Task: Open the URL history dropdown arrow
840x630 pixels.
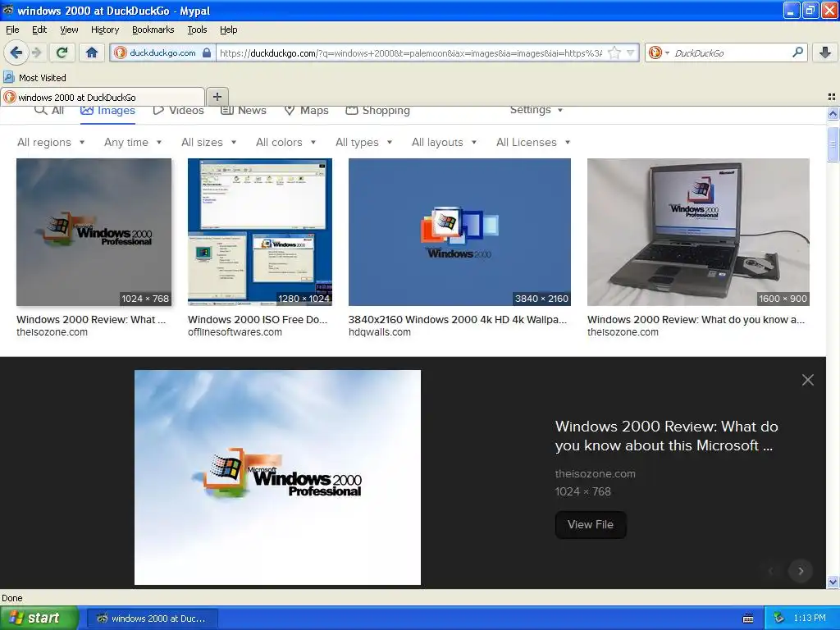Action: (631, 52)
